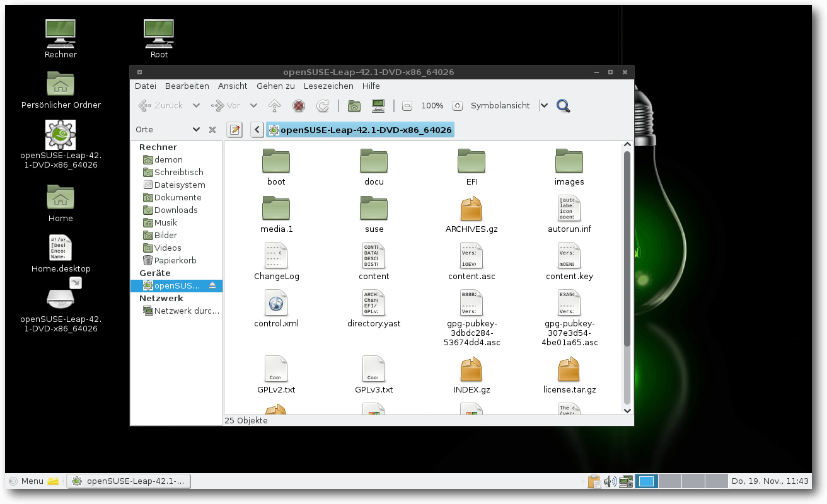Select the media.1 folder
Viewport: 827px width, 504px height.
point(276,215)
